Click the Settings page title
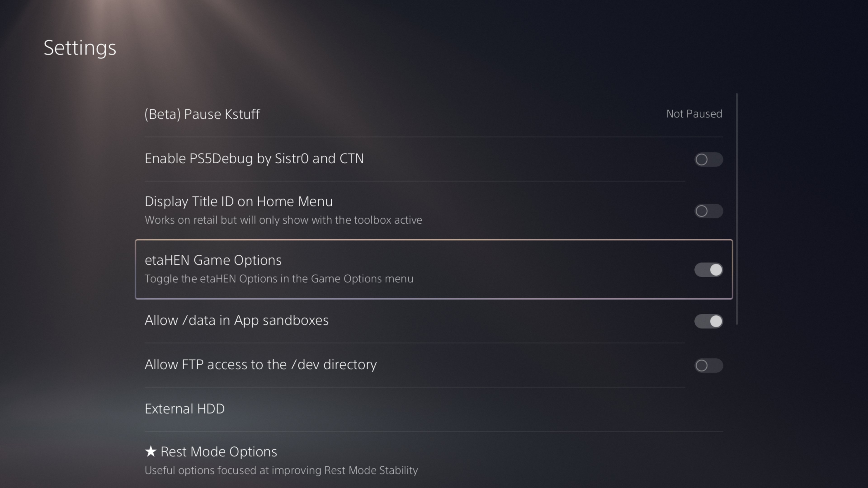 pos(80,47)
